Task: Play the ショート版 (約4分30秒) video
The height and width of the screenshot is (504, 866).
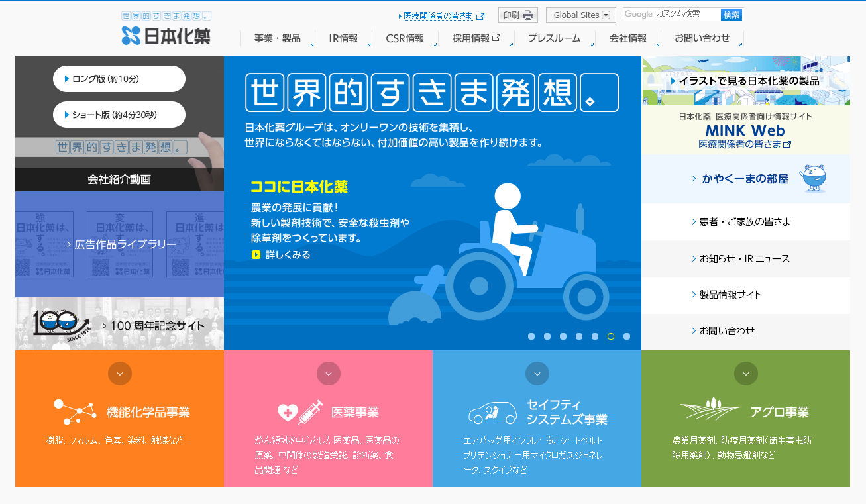Action: pos(119,115)
